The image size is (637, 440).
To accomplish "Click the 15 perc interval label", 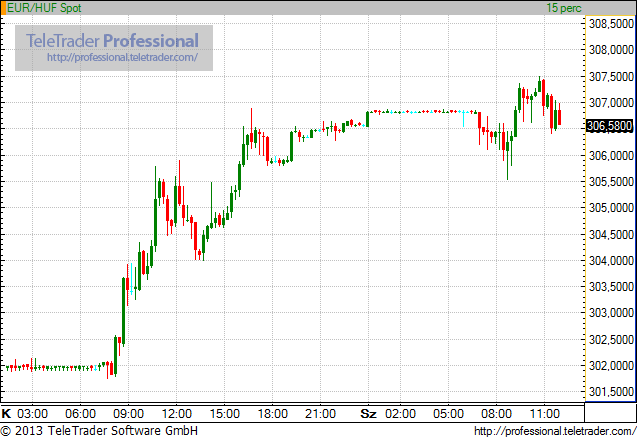I will tap(563, 8).
